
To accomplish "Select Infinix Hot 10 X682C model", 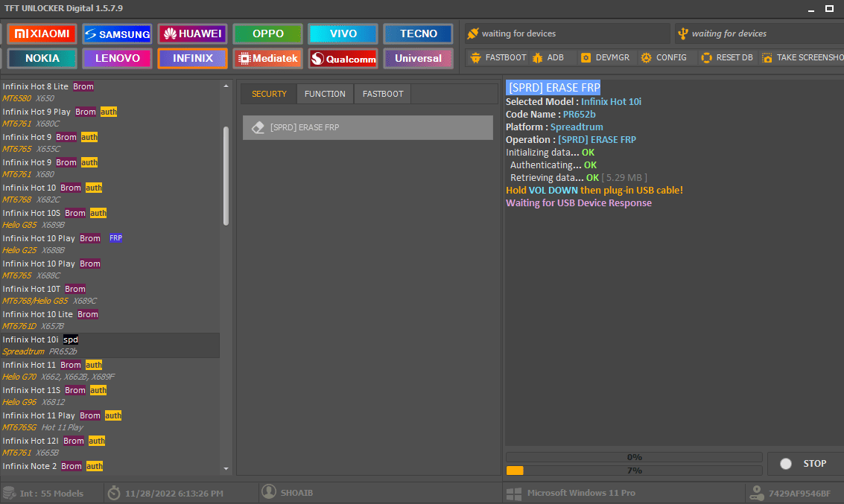I will pyautogui.click(x=110, y=193).
